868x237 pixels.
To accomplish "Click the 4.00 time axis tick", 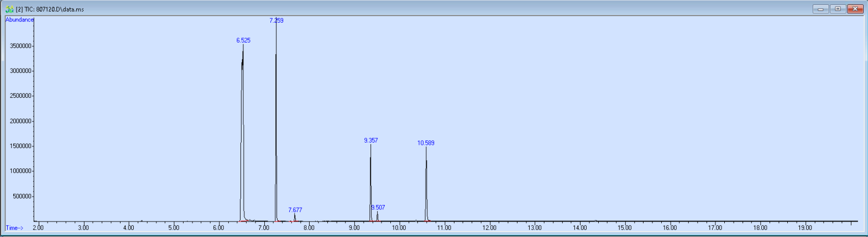I will (128, 228).
